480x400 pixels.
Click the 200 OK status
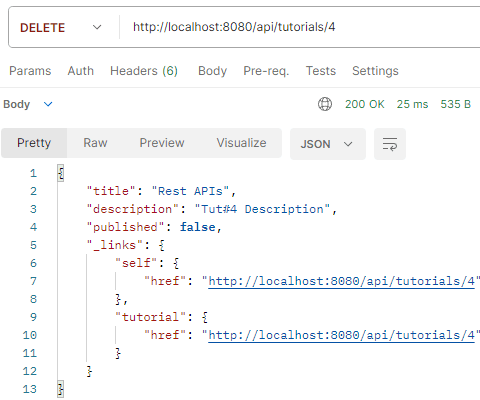[365, 104]
